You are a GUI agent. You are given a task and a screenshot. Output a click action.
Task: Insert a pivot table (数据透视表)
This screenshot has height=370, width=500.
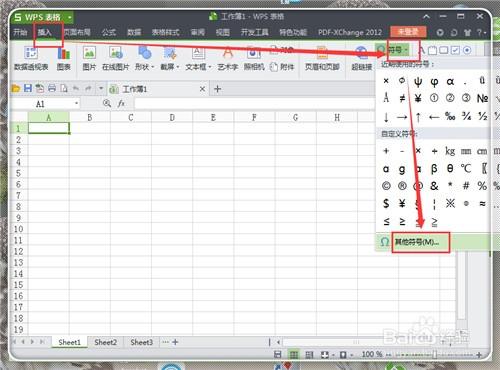[x=31, y=59]
